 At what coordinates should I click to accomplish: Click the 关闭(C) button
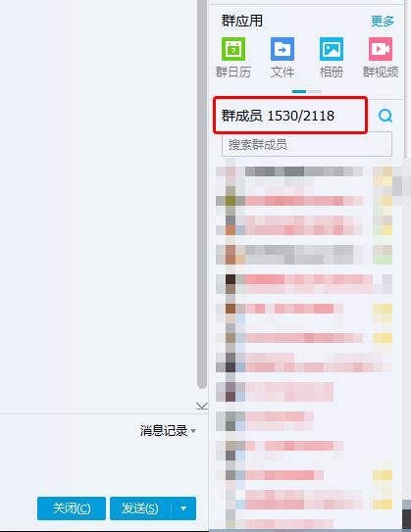72,508
